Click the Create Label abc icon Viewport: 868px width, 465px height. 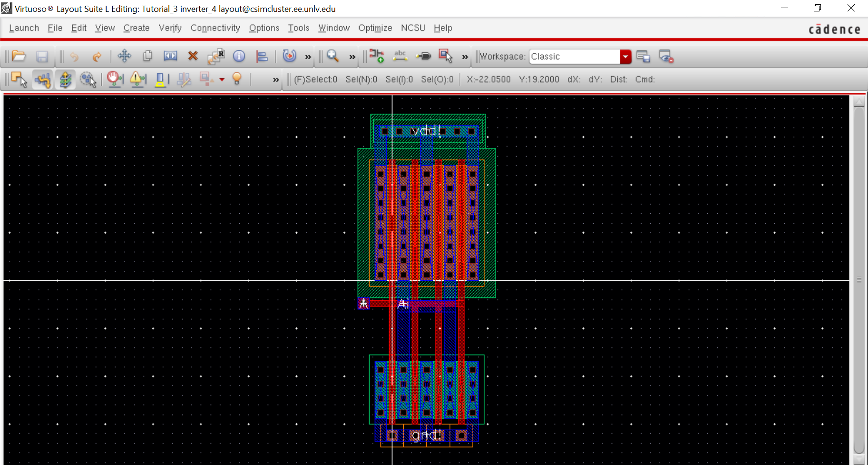click(400, 56)
